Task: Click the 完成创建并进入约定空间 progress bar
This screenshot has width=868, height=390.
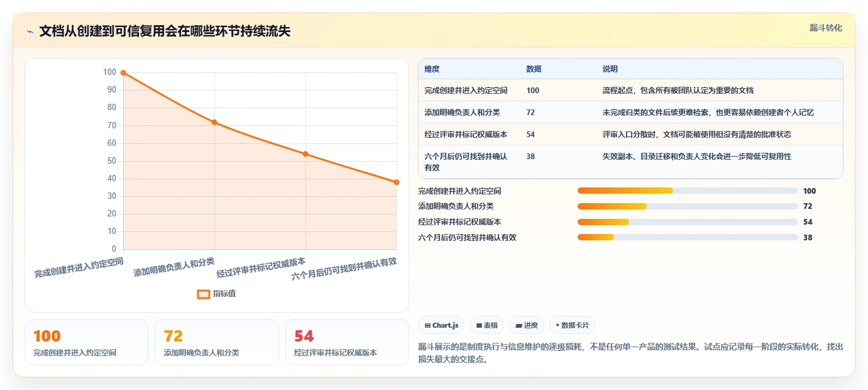Action: click(x=688, y=191)
